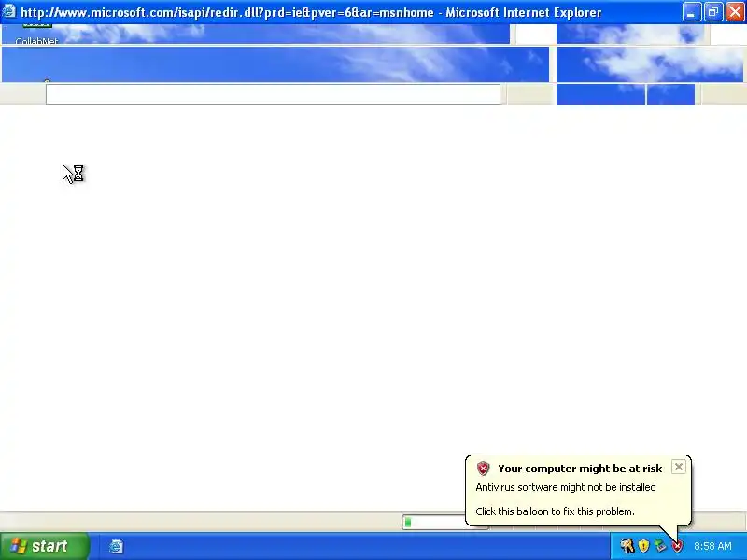Click 'Antivirus software might not be installed' message
Image resolution: width=747 pixels, height=560 pixels.
pos(566,487)
